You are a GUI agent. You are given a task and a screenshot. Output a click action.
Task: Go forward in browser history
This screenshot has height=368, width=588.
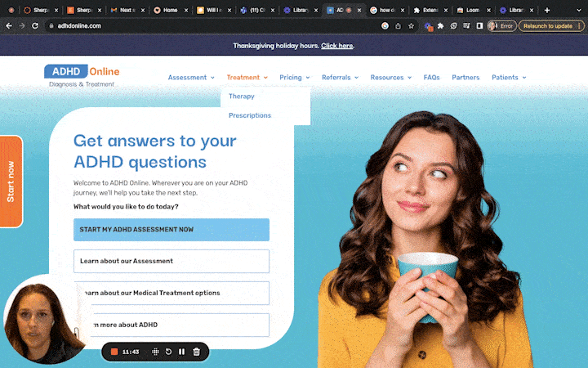(x=22, y=26)
